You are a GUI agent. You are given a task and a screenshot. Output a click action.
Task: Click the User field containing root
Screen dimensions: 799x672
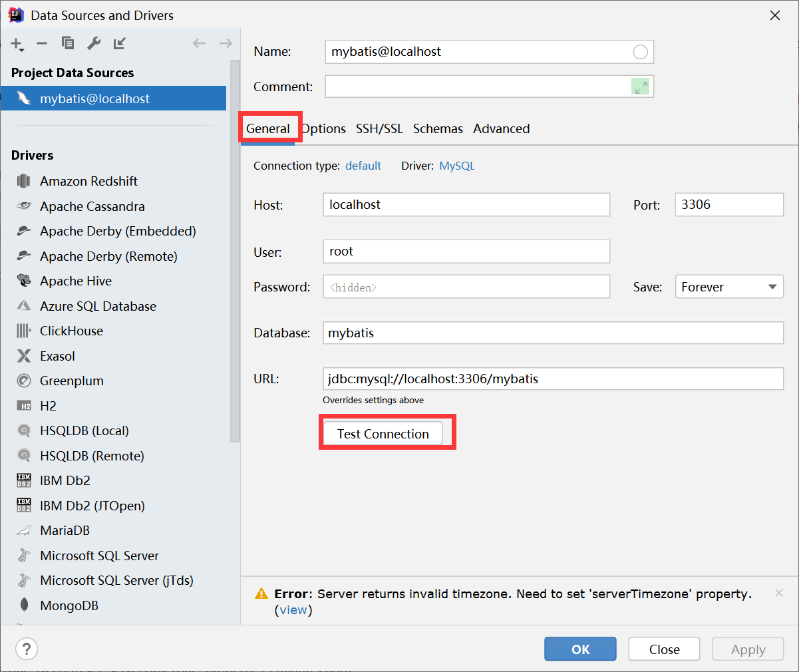tap(466, 251)
